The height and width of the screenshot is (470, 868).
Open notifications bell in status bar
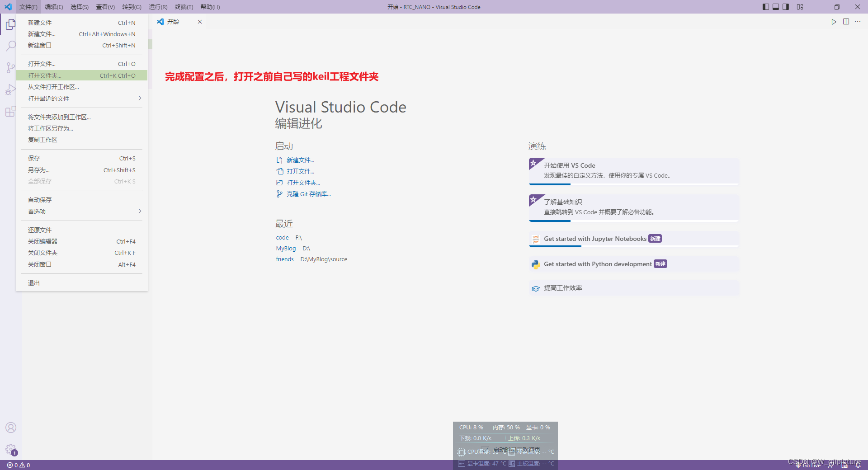pos(858,465)
